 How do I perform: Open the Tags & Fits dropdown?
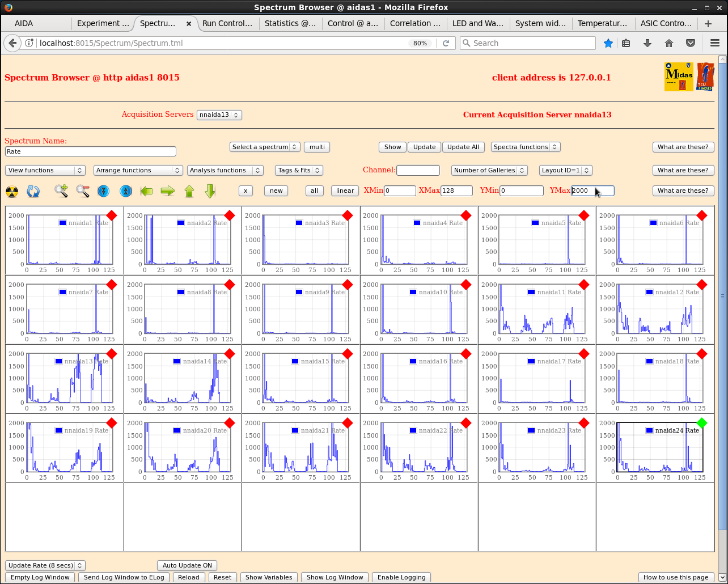299,170
